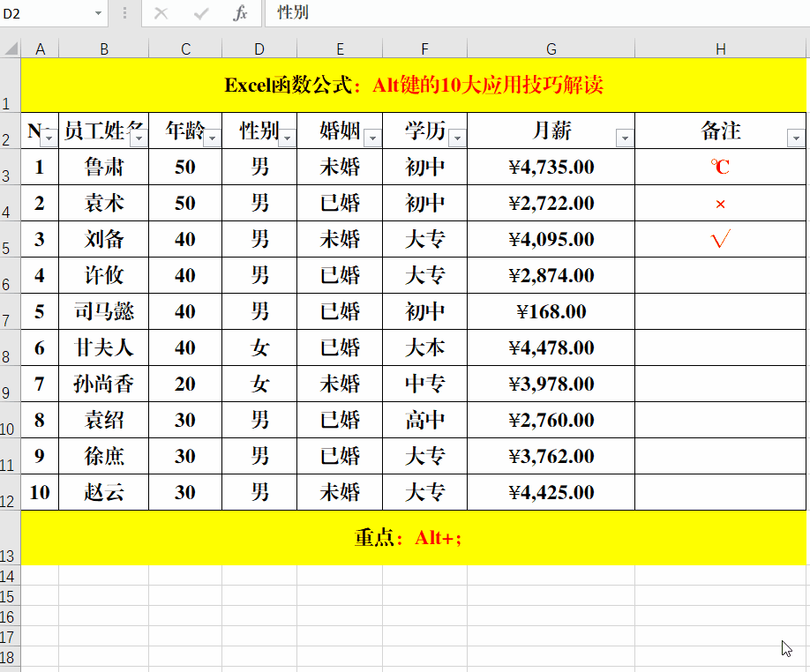Image resolution: width=810 pixels, height=672 pixels.
Task: Open the filter dropdown for 年龄
Action: click(x=213, y=138)
